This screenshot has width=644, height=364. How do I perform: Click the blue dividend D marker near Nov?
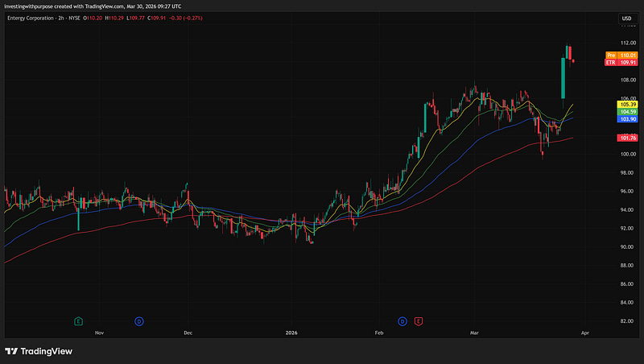[139, 321]
